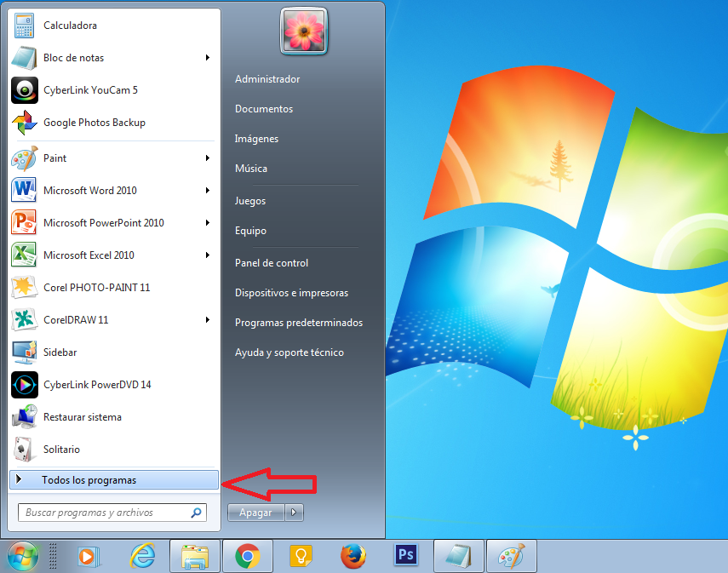
Task: Open Google Keep lightbulb on taskbar
Action: pyautogui.click(x=301, y=556)
